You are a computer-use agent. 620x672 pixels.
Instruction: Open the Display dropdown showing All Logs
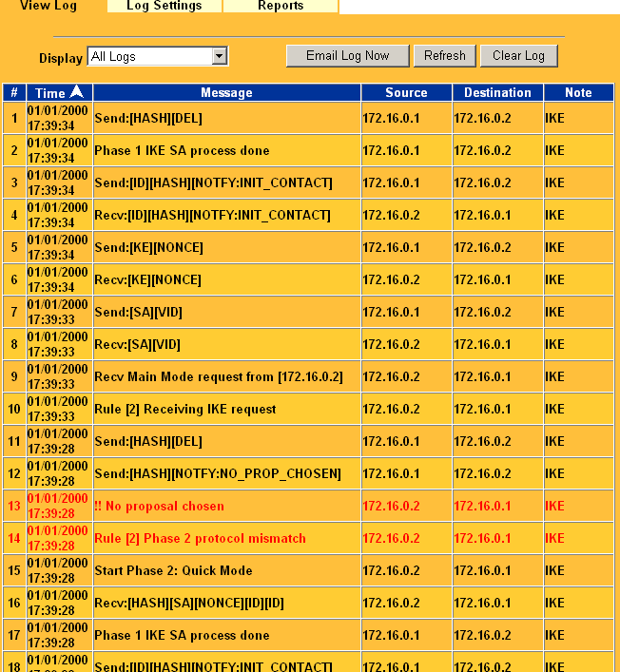(x=158, y=56)
